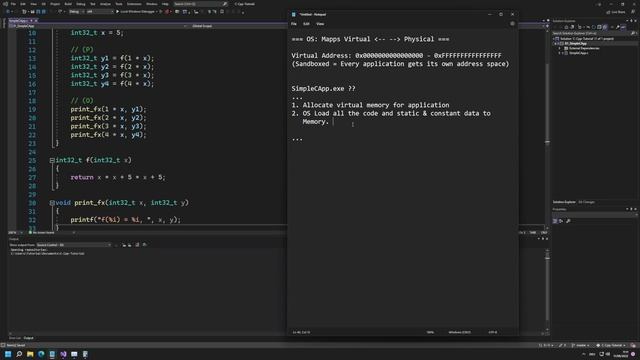Screen dimensions: 640x360
Task: Click Solution Explorer home icon
Action: click(x=566, y=27)
